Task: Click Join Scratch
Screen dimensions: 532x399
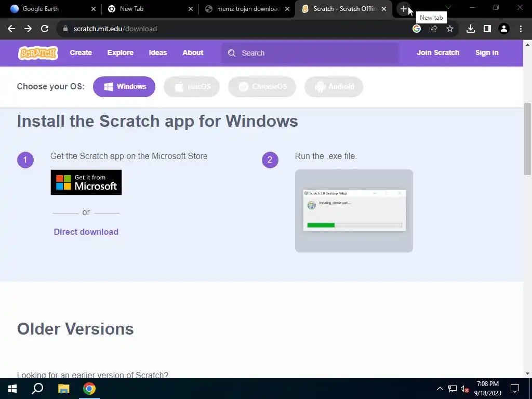Action: coord(438,52)
